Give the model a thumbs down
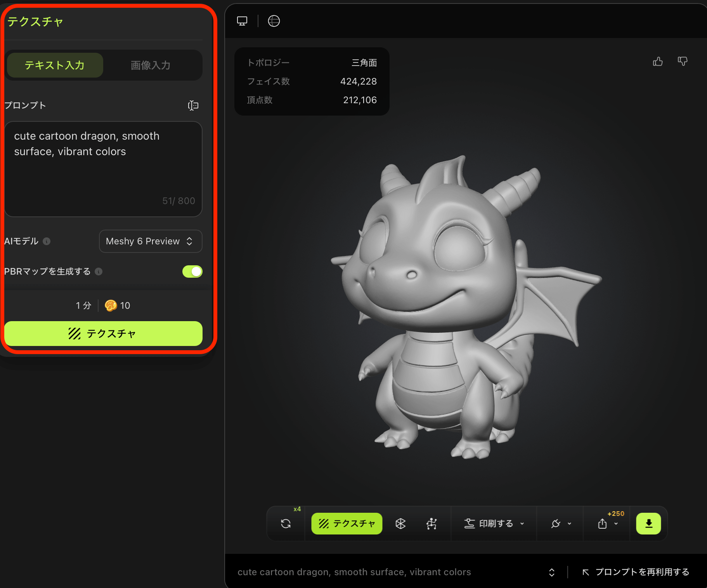 pyautogui.click(x=683, y=61)
